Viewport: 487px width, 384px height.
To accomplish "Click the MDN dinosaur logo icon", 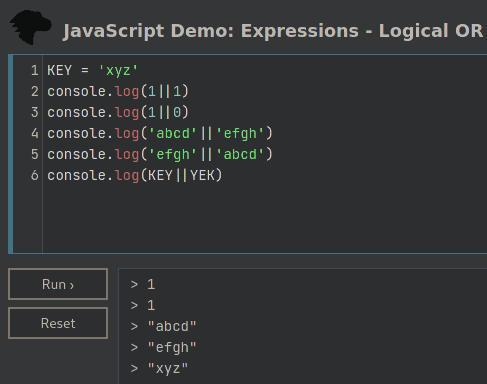I will click(30, 27).
